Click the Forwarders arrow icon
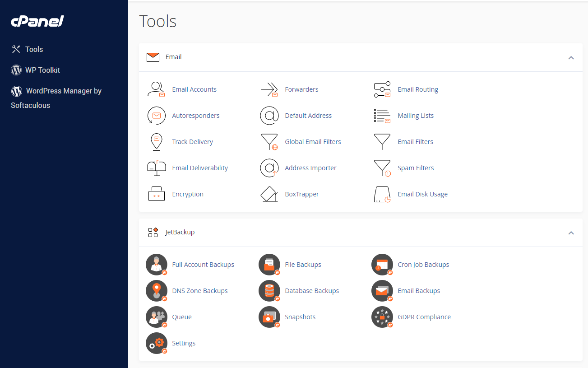 269,89
